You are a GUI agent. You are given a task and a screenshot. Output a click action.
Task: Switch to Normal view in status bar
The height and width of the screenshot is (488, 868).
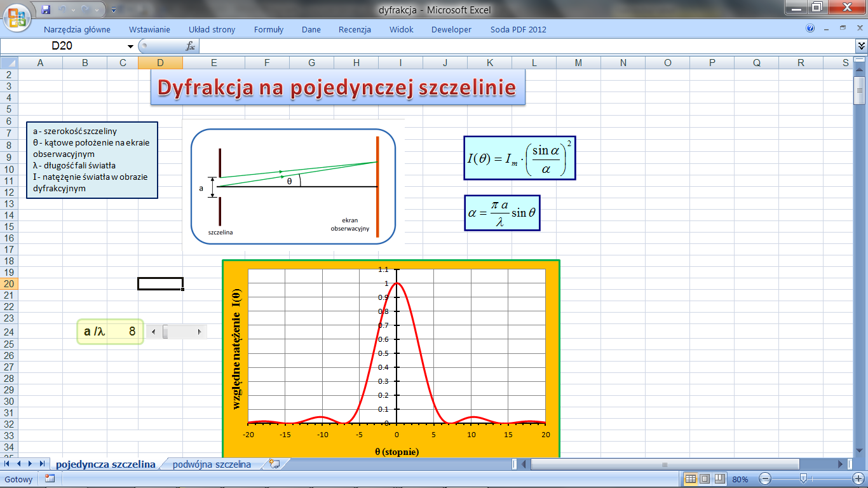[x=690, y=479]
